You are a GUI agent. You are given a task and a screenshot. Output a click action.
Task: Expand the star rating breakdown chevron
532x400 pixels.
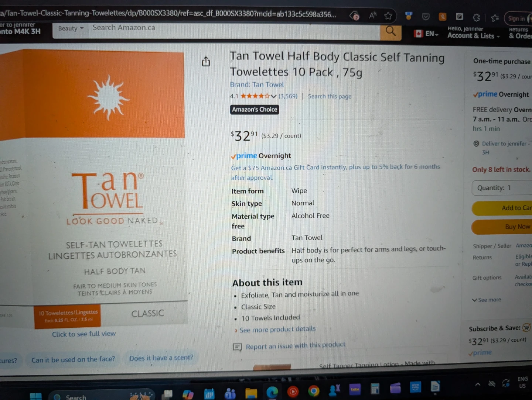coord(273,96)
